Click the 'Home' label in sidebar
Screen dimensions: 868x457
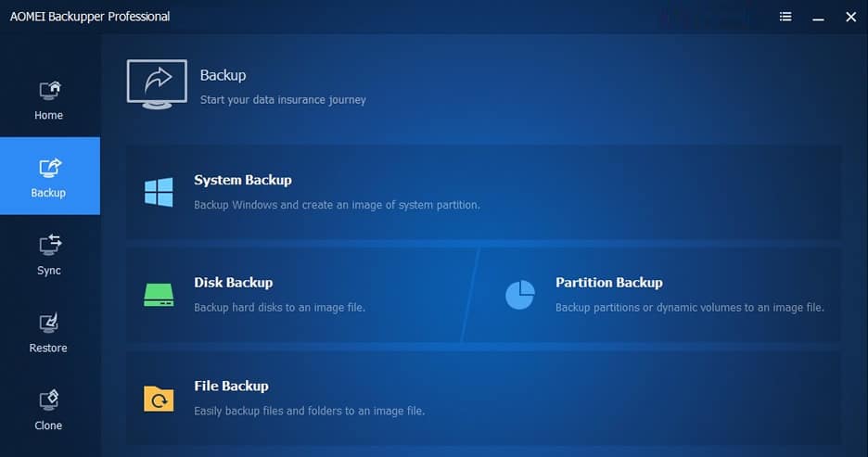pos(49,115)
